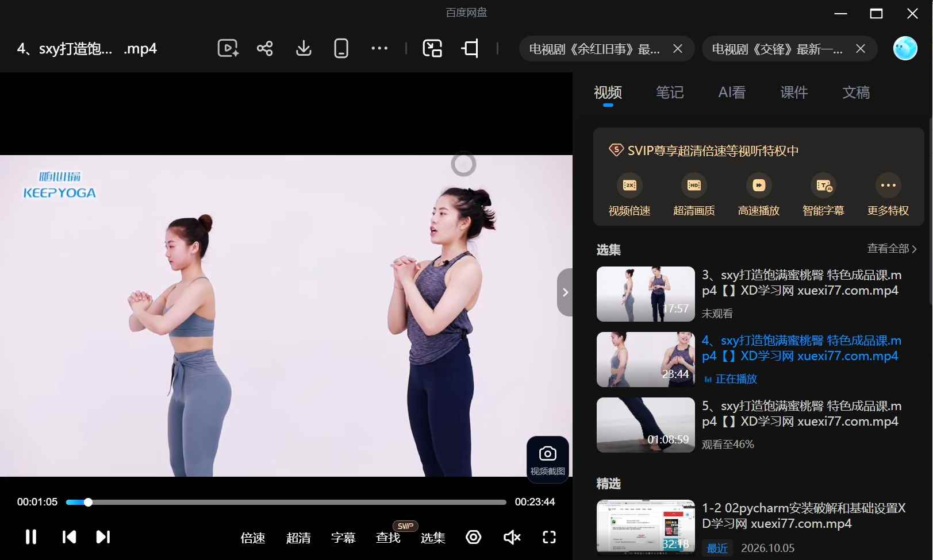Skip to the previous video
The image size is (933, 560).
tap(69, 537)
